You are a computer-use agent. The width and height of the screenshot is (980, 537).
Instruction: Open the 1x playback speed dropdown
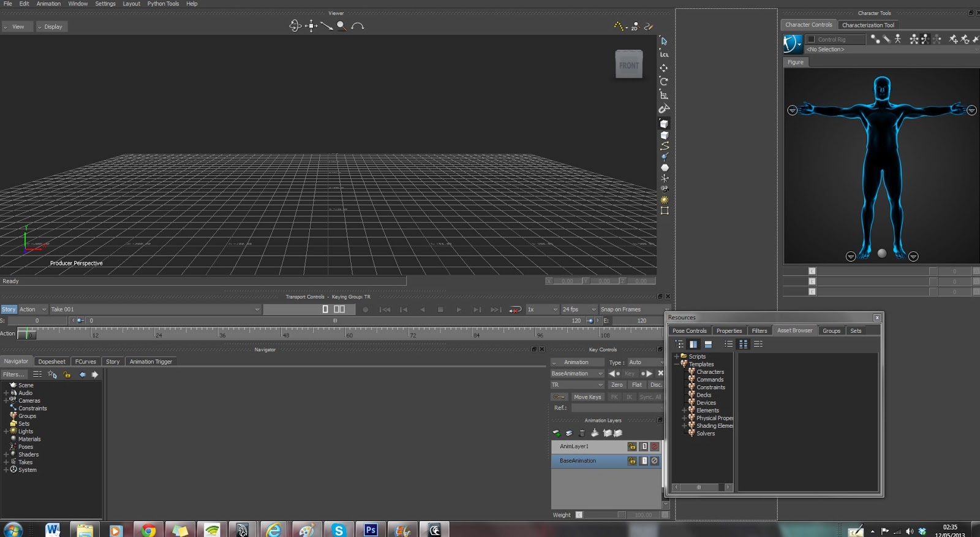point(542,310)
